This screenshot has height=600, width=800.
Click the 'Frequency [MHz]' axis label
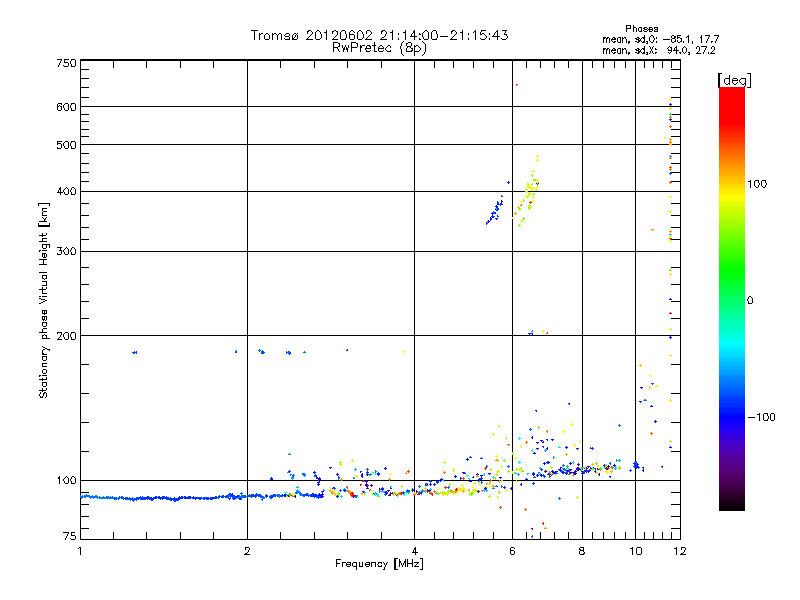[379, 564]
